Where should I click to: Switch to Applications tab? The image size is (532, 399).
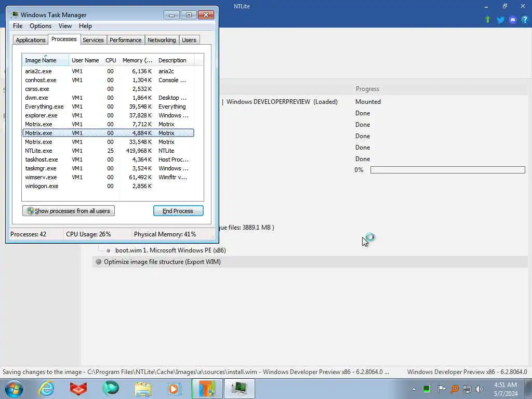[31, 40]
